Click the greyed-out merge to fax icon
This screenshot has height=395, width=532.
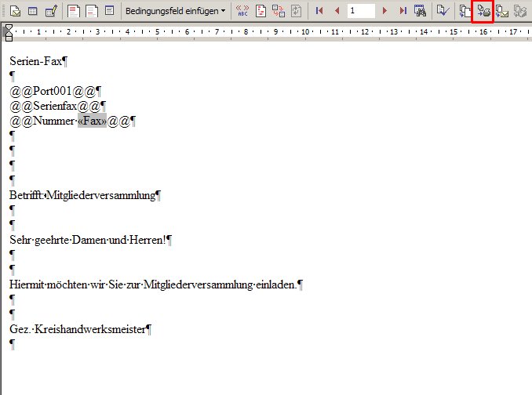click(519, 11)
